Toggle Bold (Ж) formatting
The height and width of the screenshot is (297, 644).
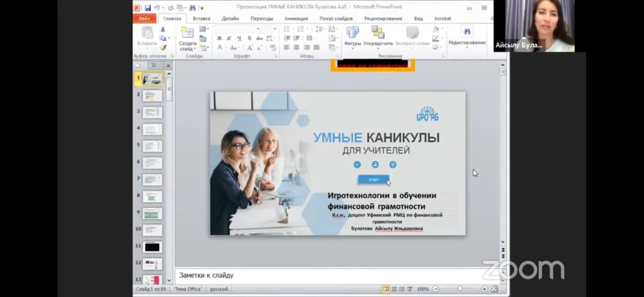(x=219, y=38)
